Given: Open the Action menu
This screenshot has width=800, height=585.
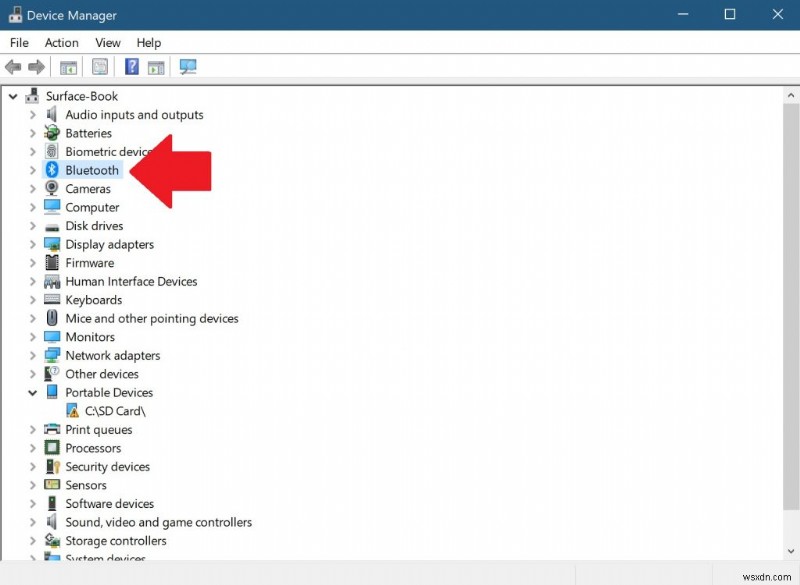Looking at the screenshot, I should tap(61, 42).
